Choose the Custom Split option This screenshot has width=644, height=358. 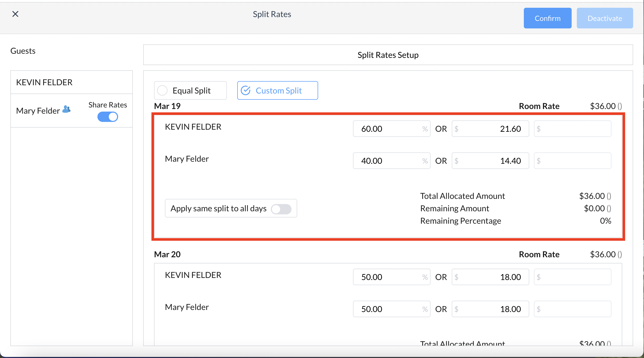(x=278, y=90)
